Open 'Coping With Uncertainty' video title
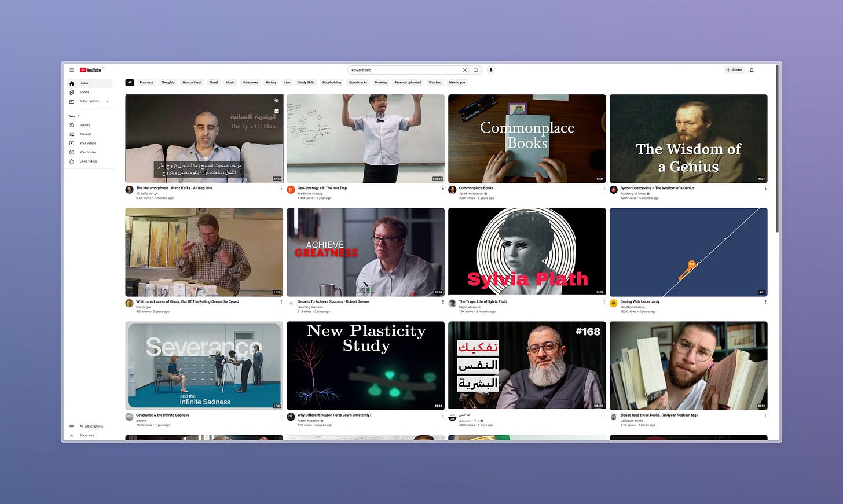 (640, 301)
